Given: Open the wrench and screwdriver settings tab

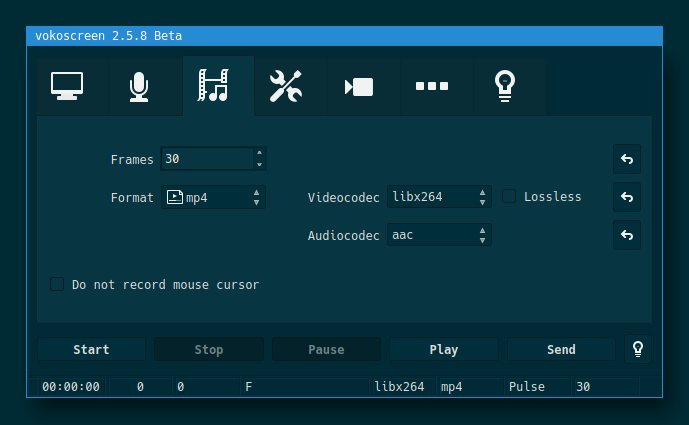Looking at the screenshot, I should pos(285,87).
